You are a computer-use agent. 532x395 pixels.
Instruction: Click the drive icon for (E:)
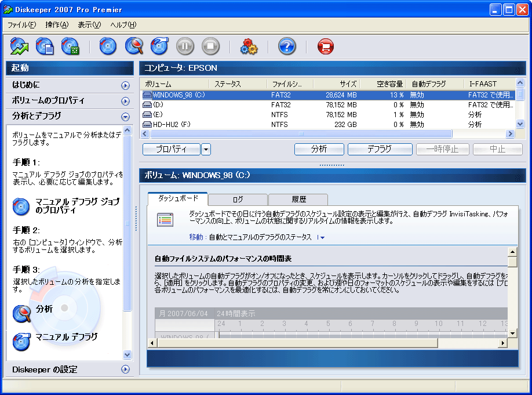point(147,115)
